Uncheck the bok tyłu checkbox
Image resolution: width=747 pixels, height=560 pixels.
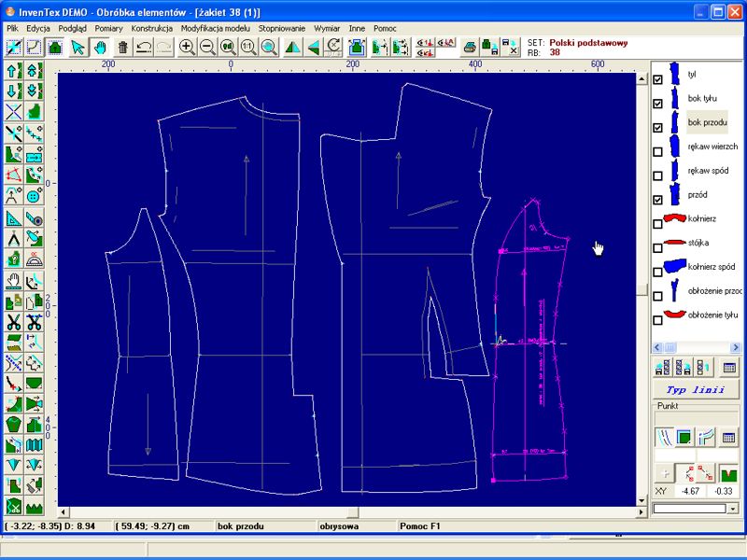pos(658,104)
